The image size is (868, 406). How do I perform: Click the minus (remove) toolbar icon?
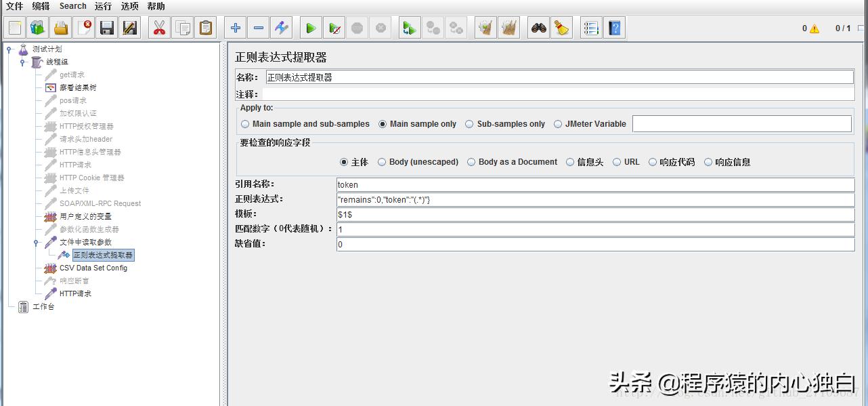point(258,28)
